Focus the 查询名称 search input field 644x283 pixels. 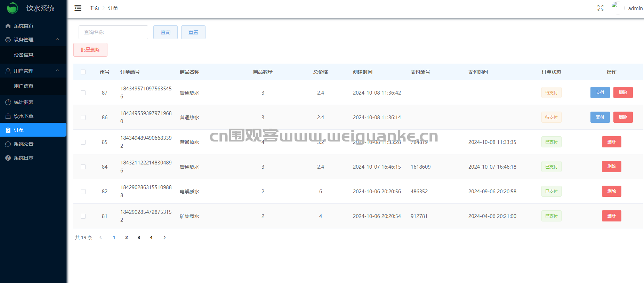(x=113, y=32)
